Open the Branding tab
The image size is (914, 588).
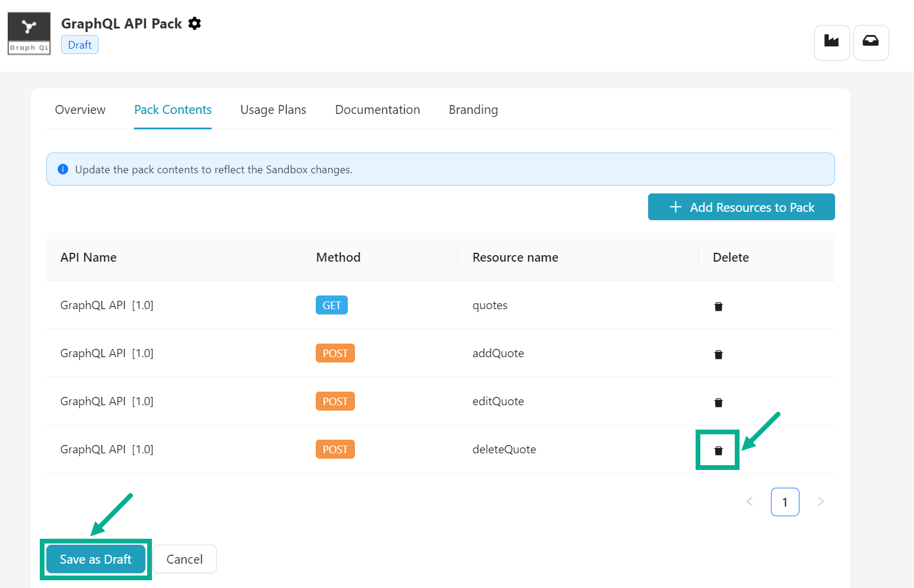click(473, 110)
